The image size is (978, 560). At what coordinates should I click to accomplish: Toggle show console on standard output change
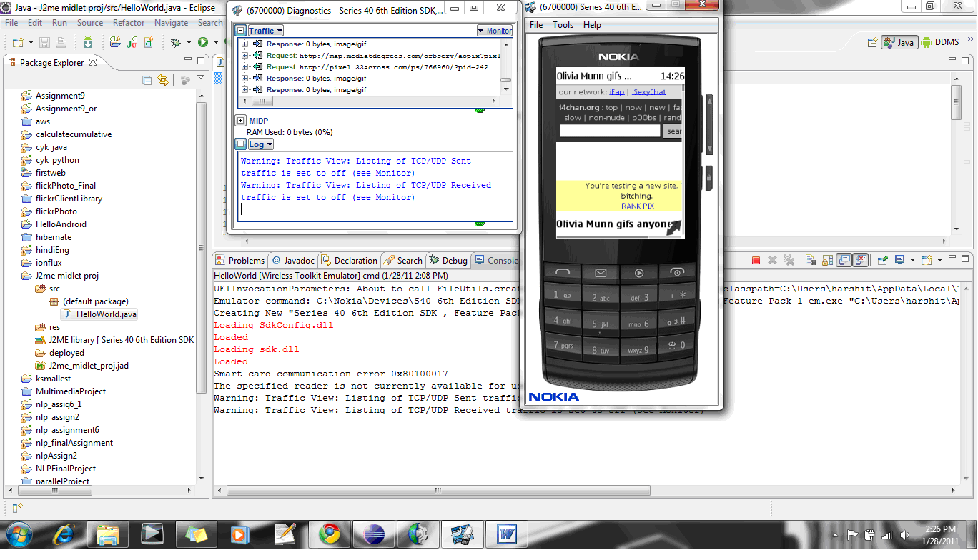coord(844,261)
